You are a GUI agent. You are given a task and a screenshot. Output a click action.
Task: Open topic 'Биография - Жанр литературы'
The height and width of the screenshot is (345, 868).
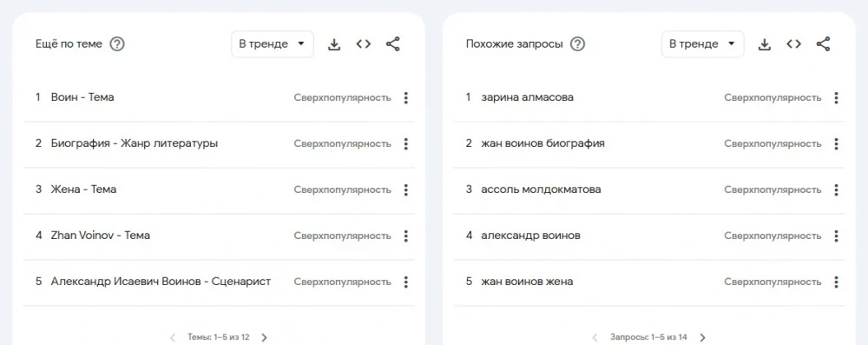pos(135,143)
